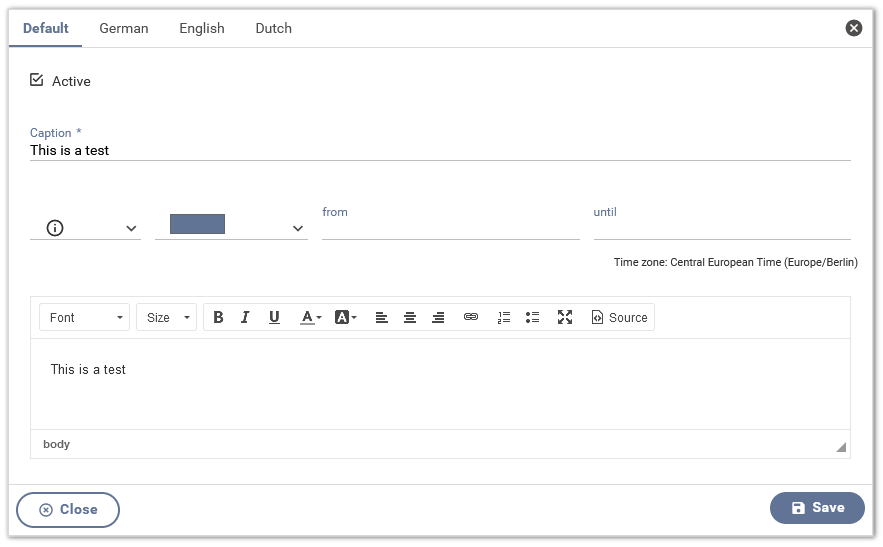Uncheck the Active checkbox
The image size is (883, 547).
37,80
